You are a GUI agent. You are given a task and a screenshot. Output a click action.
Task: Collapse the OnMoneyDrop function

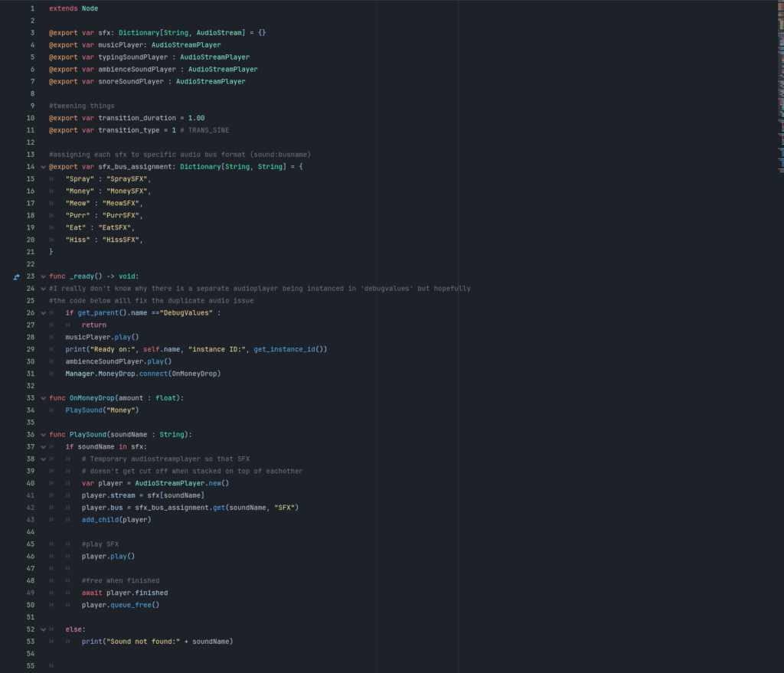[42, 398]
